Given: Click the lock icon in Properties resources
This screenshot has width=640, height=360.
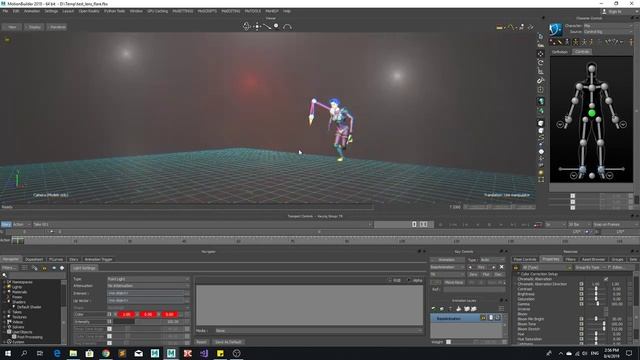Looking at the screenshot, I should click(516, 268).
